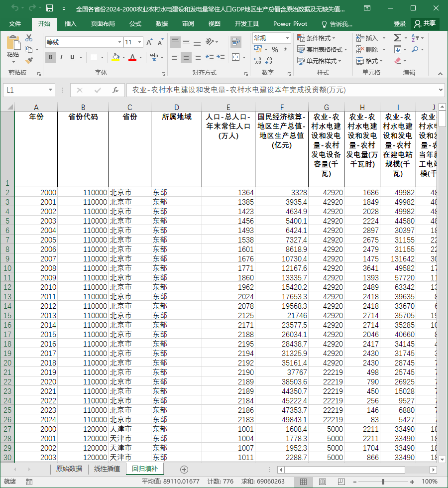Select the Cut scissors icon
The height and width of the screenshot is (488, 448).
coord(29,38)
